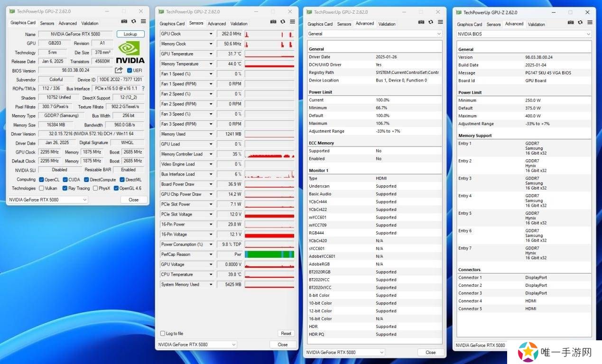Toggle the CUDA checkbox
The height and width of the screenshot is (364, 602).
click(x=65, y=180)
